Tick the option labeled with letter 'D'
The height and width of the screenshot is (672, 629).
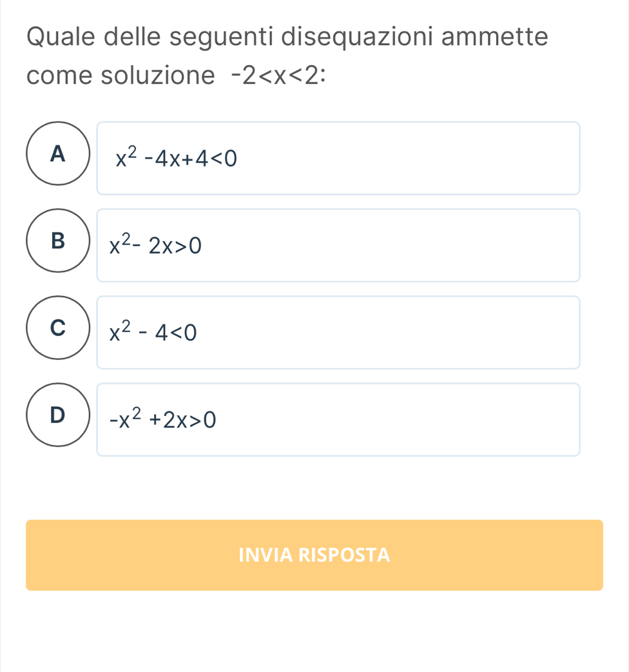click(59, 415)
